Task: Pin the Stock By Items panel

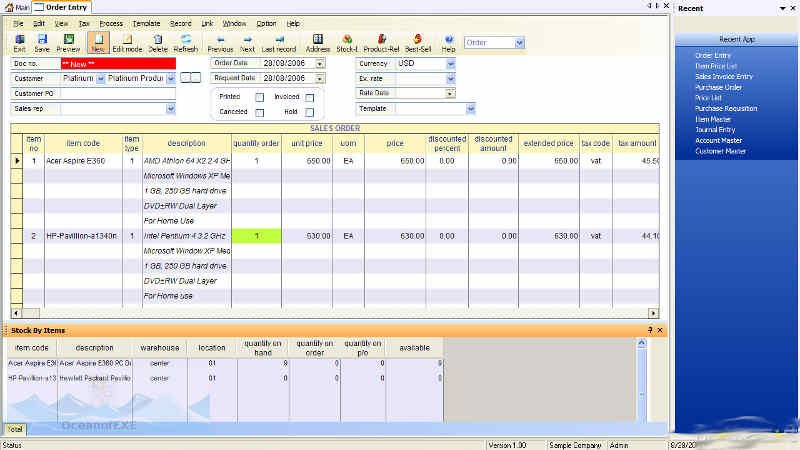Action: point(650,330)
